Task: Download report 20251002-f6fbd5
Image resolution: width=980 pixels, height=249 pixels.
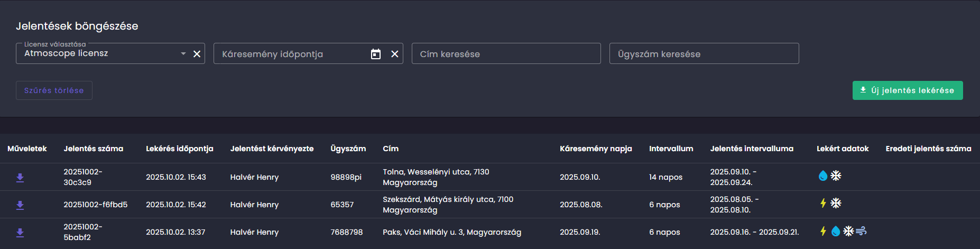Action: pos(20,205)
